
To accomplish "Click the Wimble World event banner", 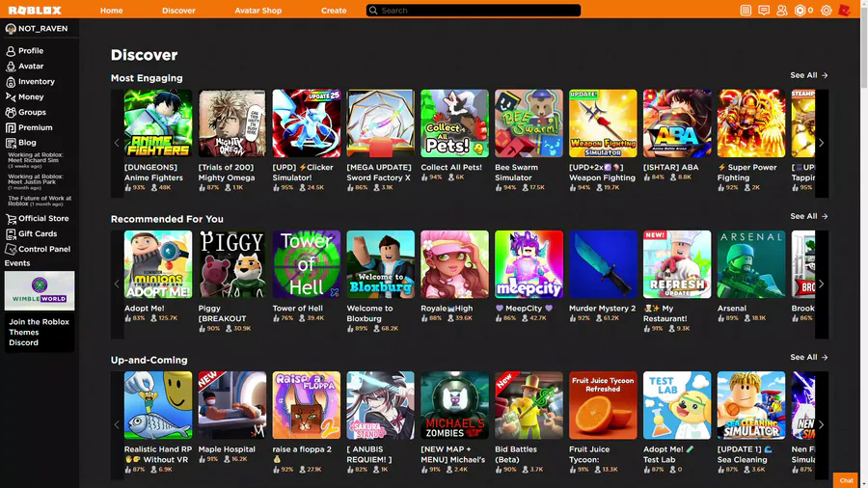I will [40, 290].
